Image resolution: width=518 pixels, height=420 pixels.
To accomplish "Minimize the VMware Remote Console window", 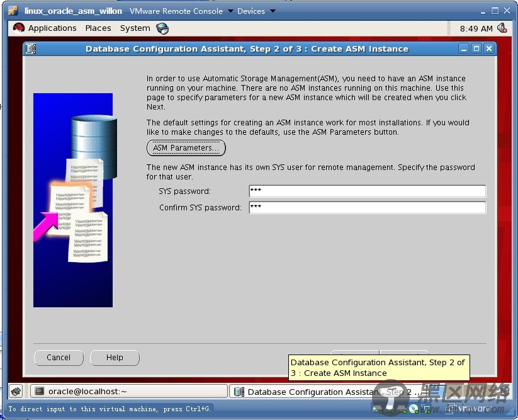I will point(483,11).
